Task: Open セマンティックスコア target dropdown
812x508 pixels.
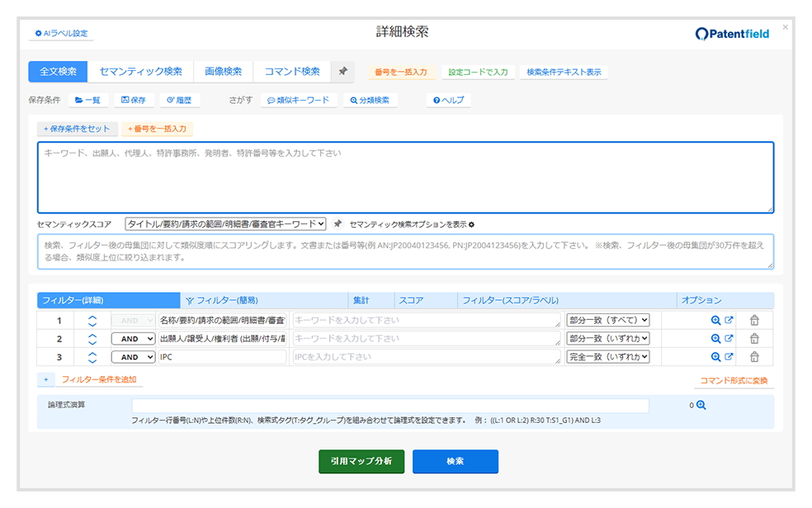Action: click(x=225, y=224)
